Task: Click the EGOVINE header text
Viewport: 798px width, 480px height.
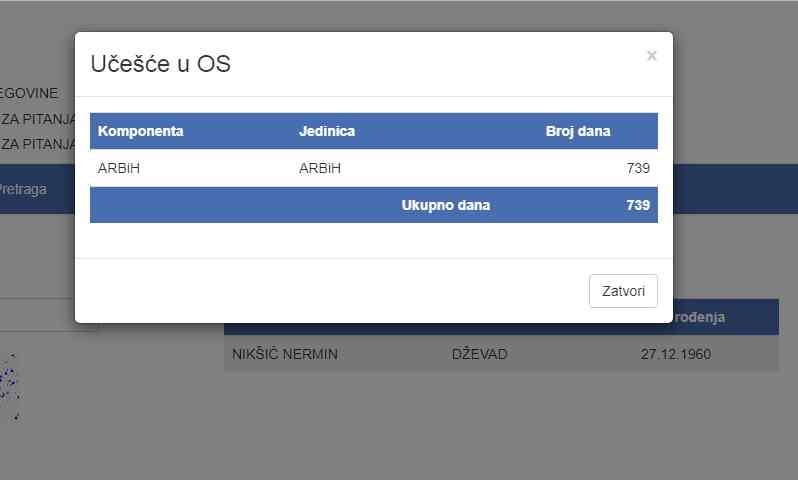Action: tap(29, 94)
